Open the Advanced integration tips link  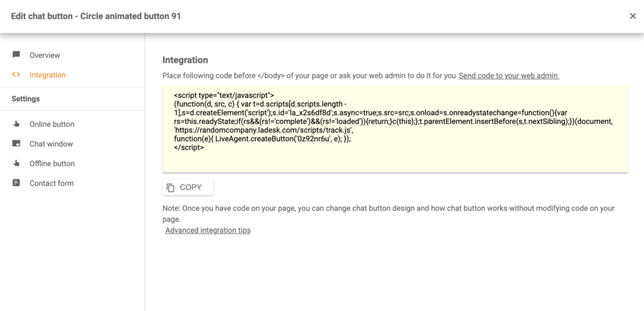pyautogui.click(x=208, y=231)
